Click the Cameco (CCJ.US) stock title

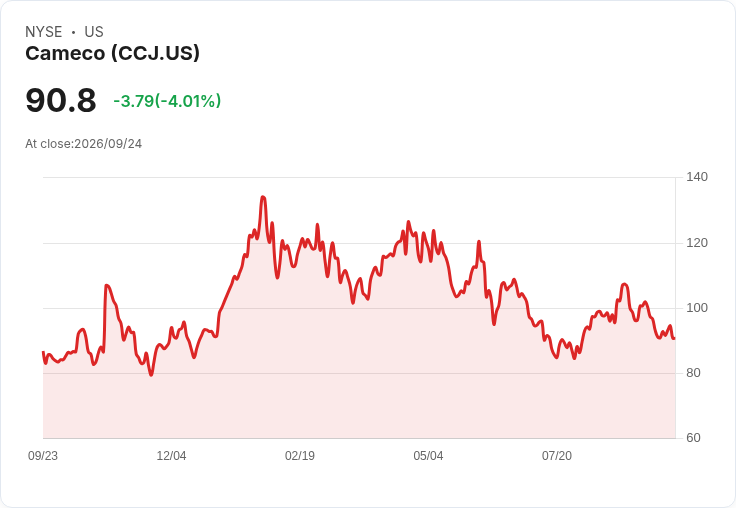(113, 53)
